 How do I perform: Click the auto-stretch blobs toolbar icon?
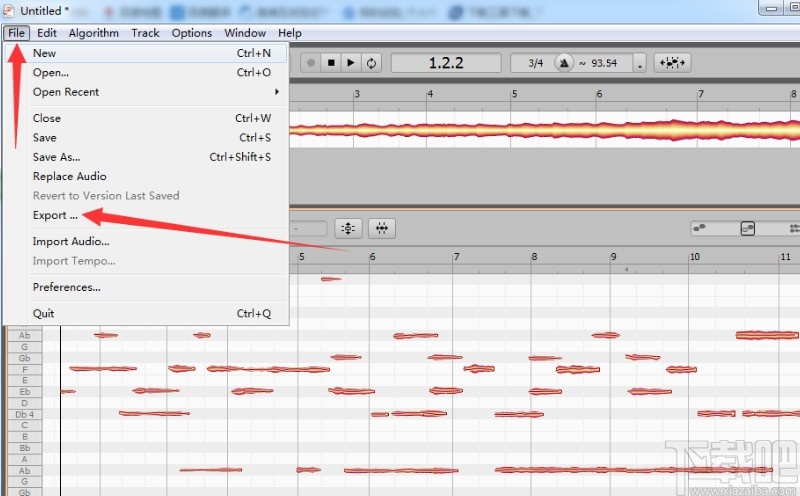(672, 63)
